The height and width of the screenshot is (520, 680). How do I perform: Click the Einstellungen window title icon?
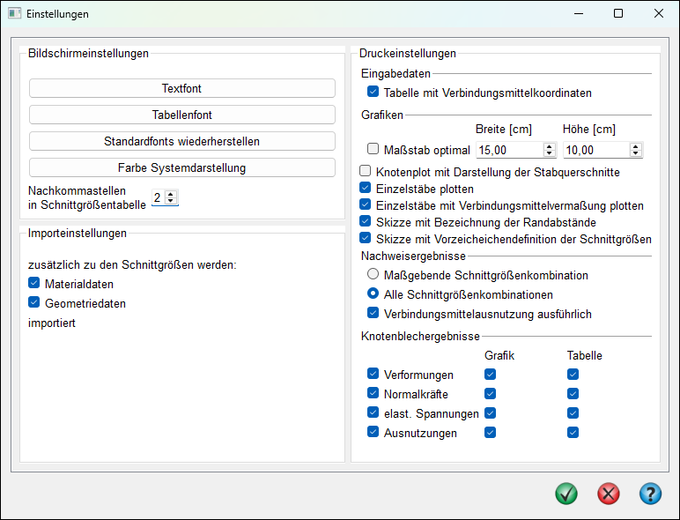(x=13, y=14)
